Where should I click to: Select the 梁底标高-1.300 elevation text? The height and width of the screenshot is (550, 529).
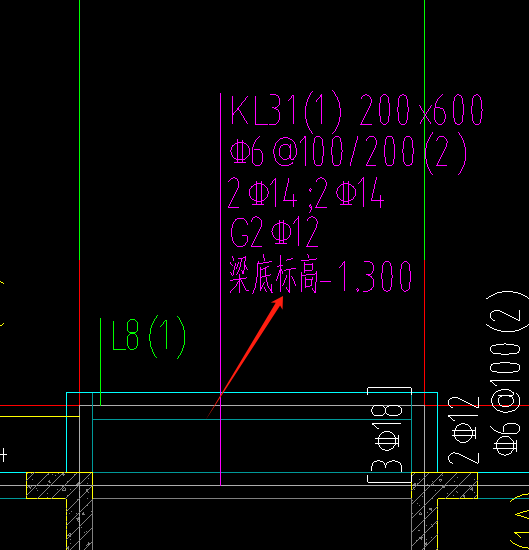click(x=320, y=275)
